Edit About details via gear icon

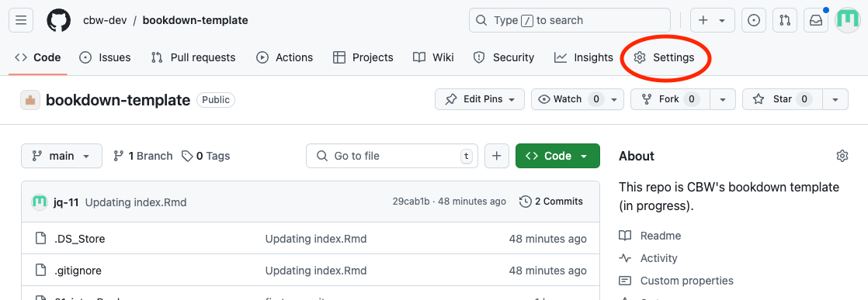click(842, 156)
